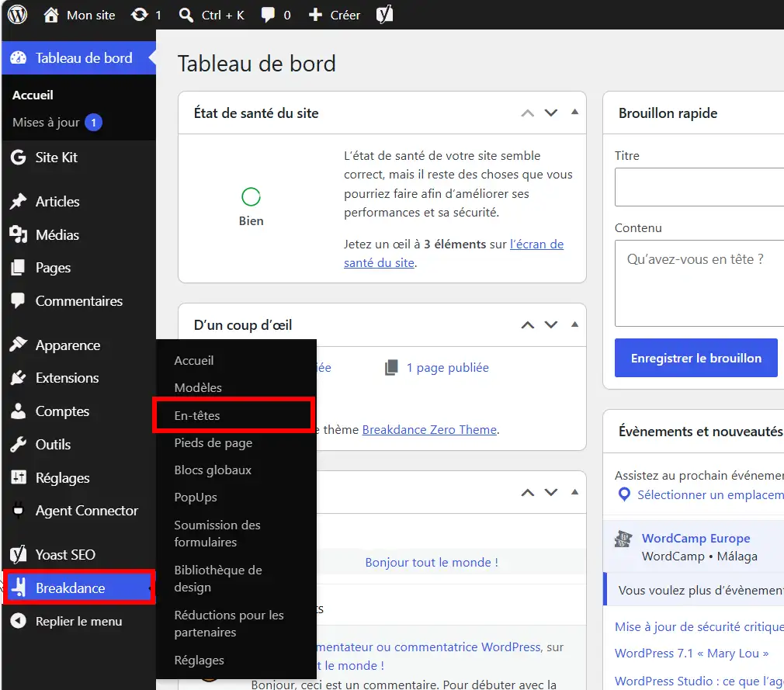The width and height of the screenshot is (784, 690).
Task: Open the updates refresh icon
Action: [140, 15]
